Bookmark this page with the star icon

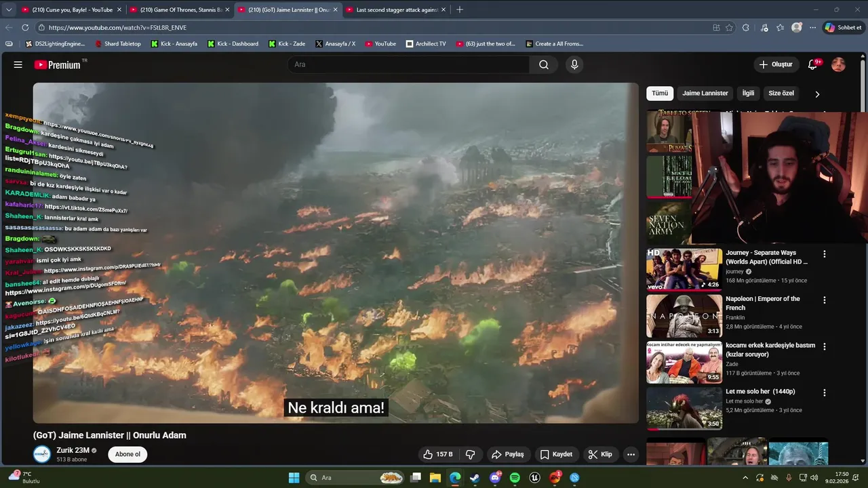(729, 28)
